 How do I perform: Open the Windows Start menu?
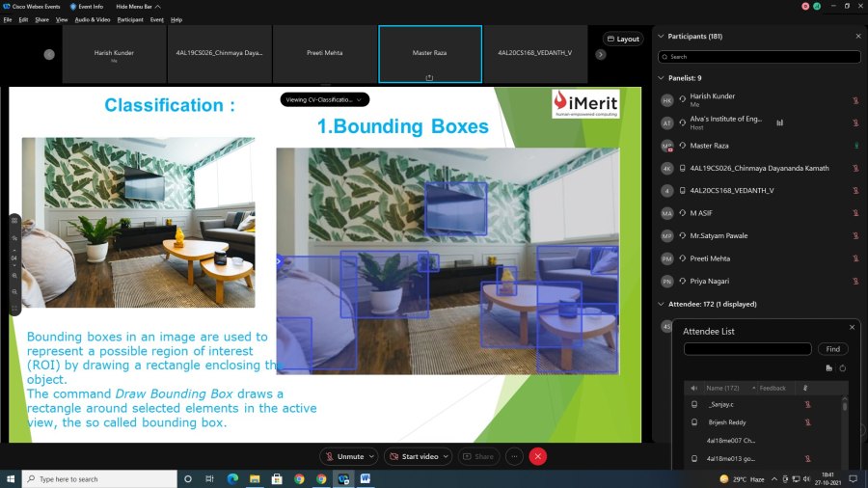pyautogui.click(x=11, y=478)
